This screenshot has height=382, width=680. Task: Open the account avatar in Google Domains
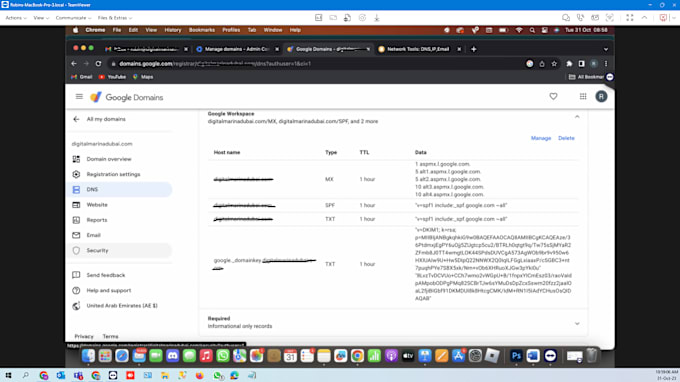click(601, 97)
